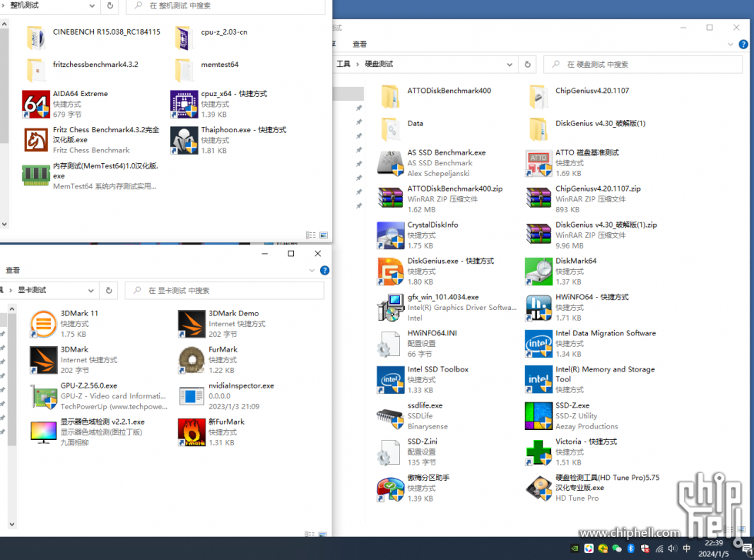Refresh the 显卡测试 folder

click(x=109, y=290)
